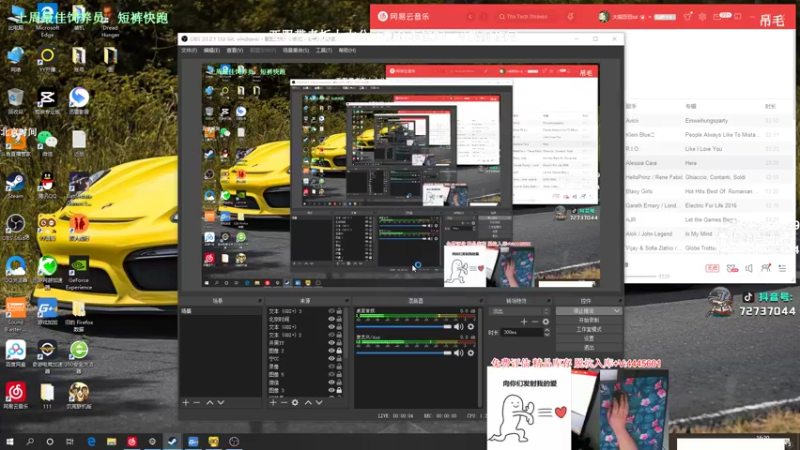Open arrow on the 停止推流 button
800x450 pixels.
617,311
